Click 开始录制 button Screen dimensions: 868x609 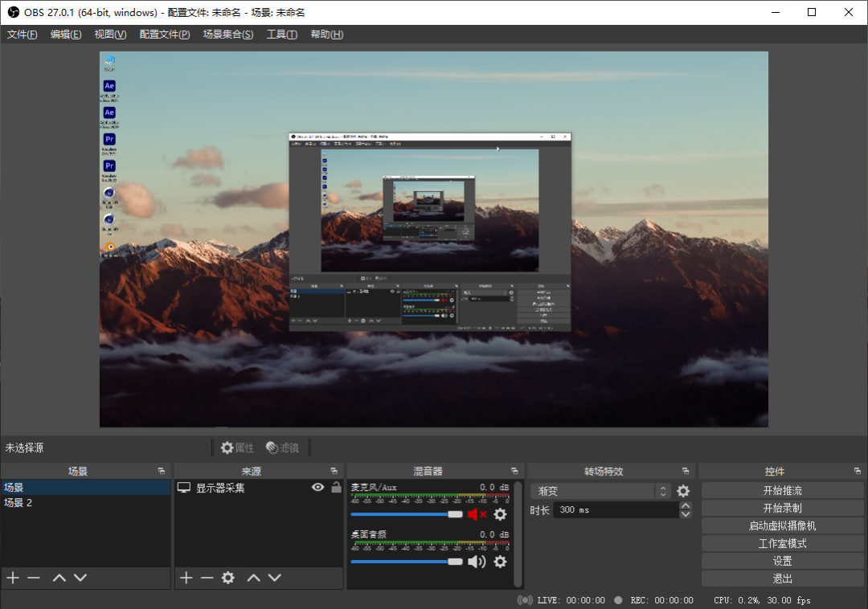pos(782,508)
